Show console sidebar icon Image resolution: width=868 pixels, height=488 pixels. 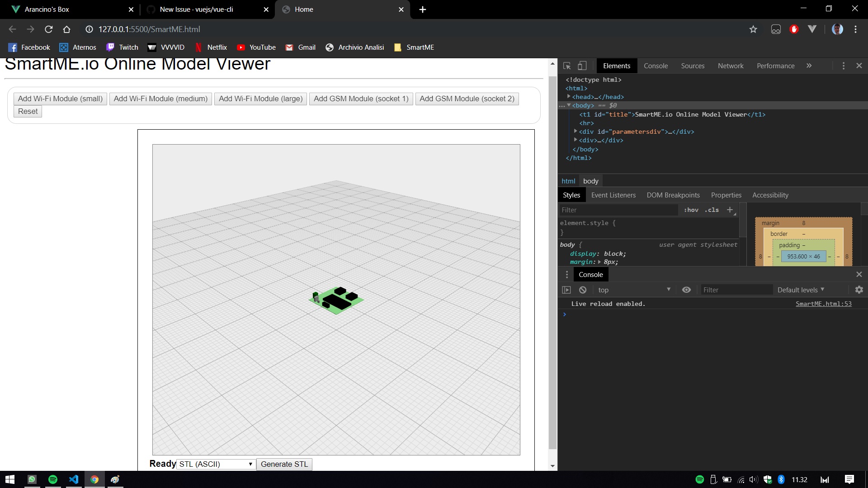coord(566,290)
